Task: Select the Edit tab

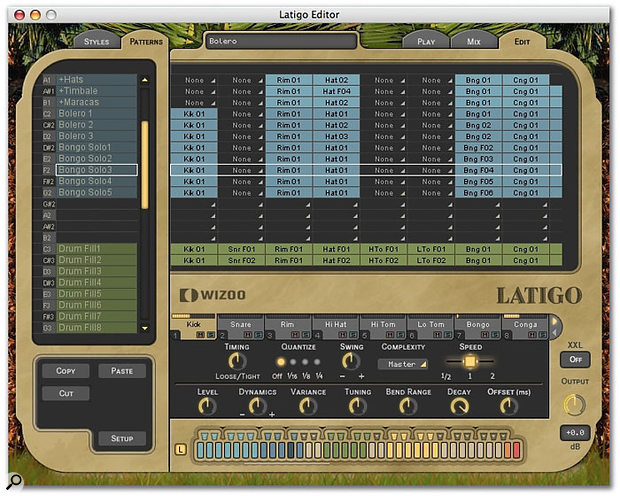Action: tap(522, 42)
